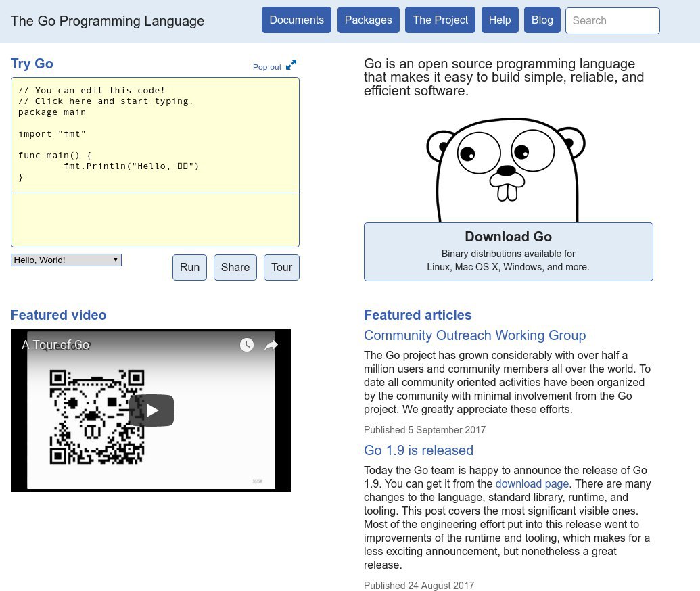
Task: Click the Search input field
Action: click(613, 20)
